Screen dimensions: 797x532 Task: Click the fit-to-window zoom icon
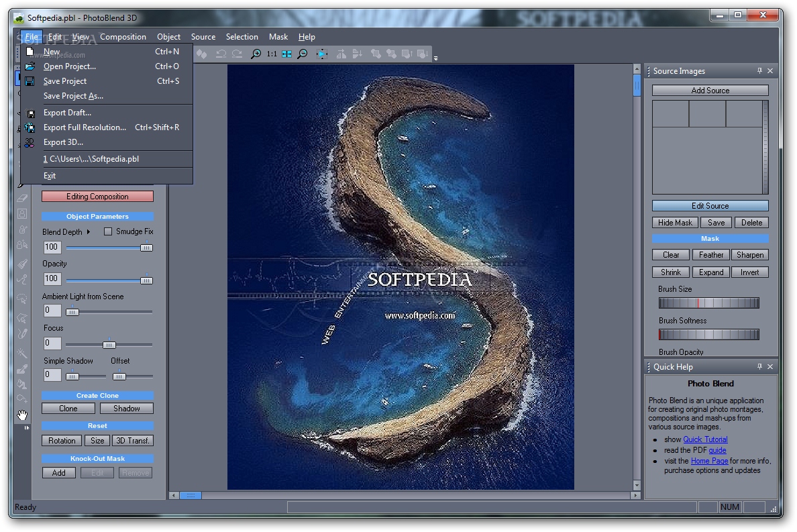286,54
